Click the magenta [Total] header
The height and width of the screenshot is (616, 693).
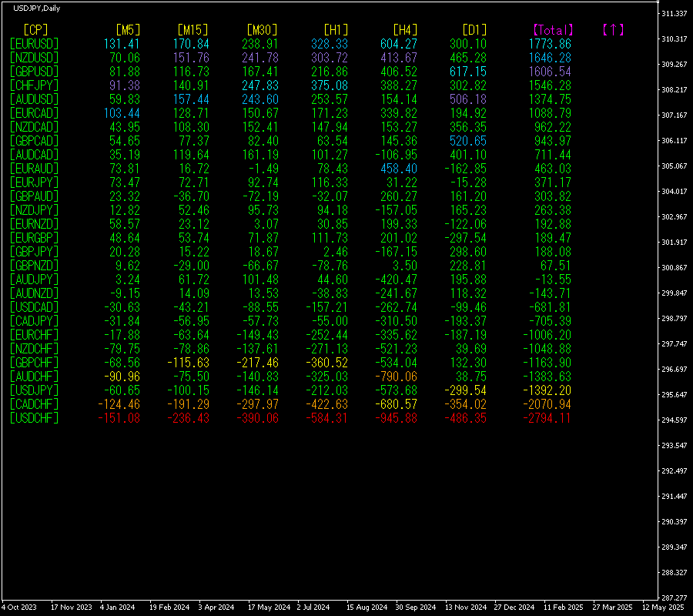(x=553, y=30)
